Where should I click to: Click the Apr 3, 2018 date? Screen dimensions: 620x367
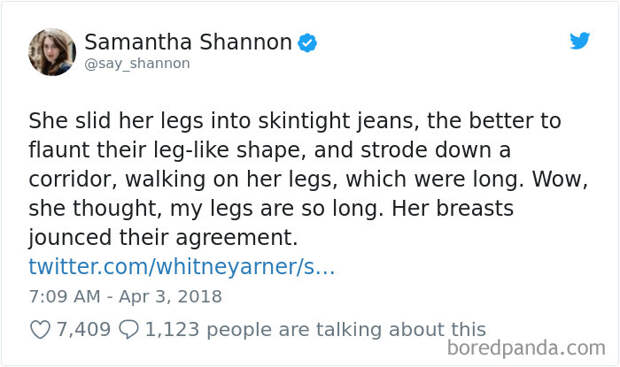tap(170, 297)
